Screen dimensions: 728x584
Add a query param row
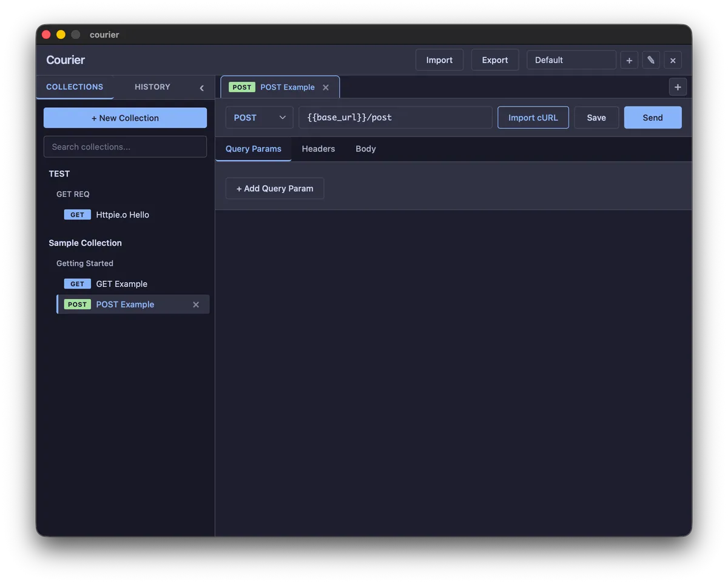click(x=275, y=189)
